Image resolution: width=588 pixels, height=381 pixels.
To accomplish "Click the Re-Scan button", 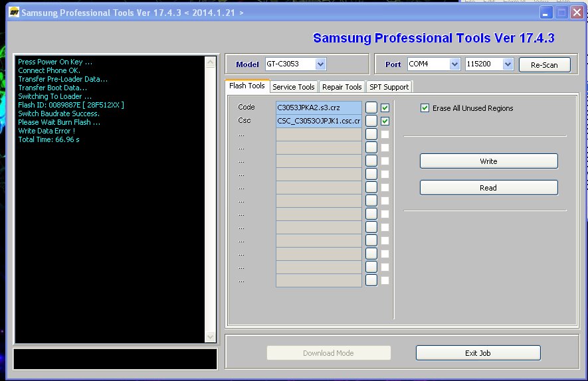I will click(x=545, y=65).
